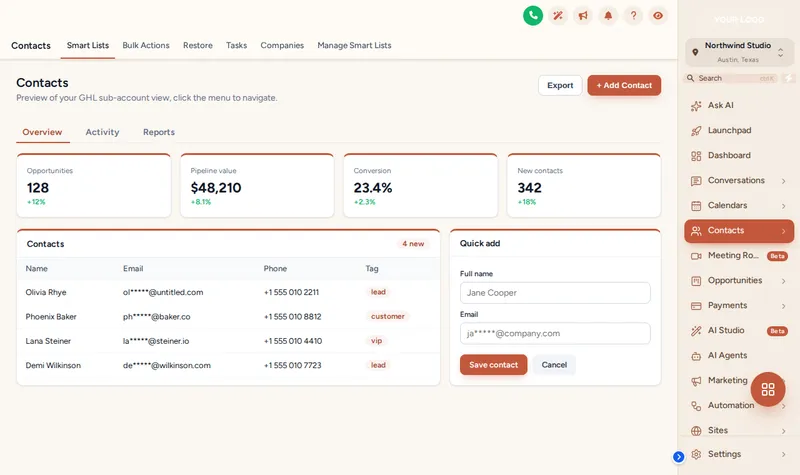The height and width of the screenshot is (475, 800).
Task: Click the Export button
Action: pos(560,85)
